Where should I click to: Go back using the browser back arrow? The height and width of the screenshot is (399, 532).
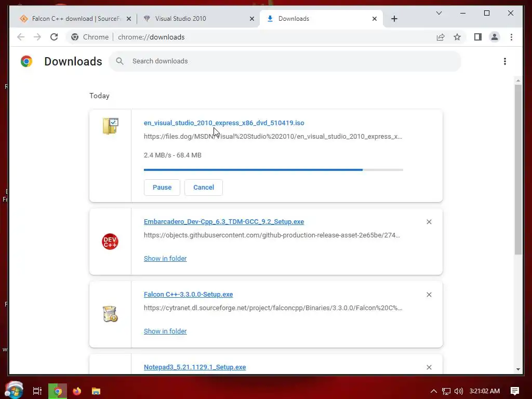(21, 37)
